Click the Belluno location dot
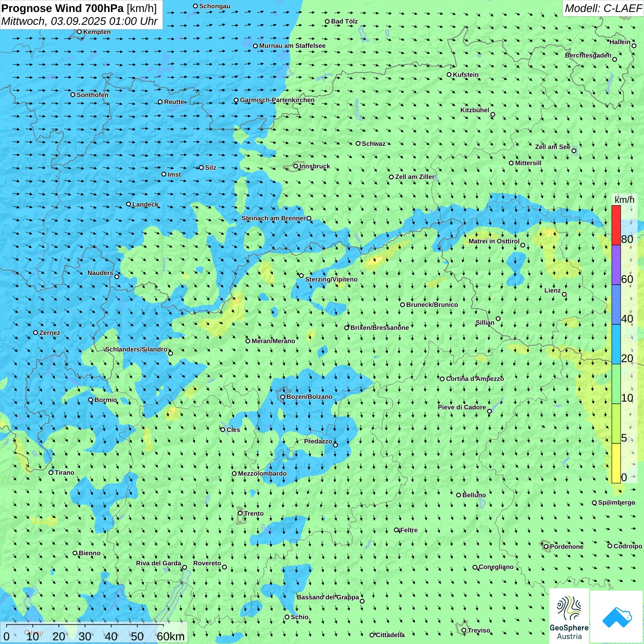Viewport: 644px width, 644px height. (x=458, y=495)
